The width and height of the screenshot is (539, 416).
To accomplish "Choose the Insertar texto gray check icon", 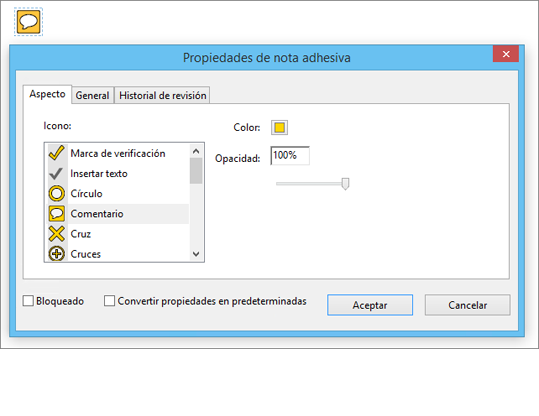I will pos(56,173).
